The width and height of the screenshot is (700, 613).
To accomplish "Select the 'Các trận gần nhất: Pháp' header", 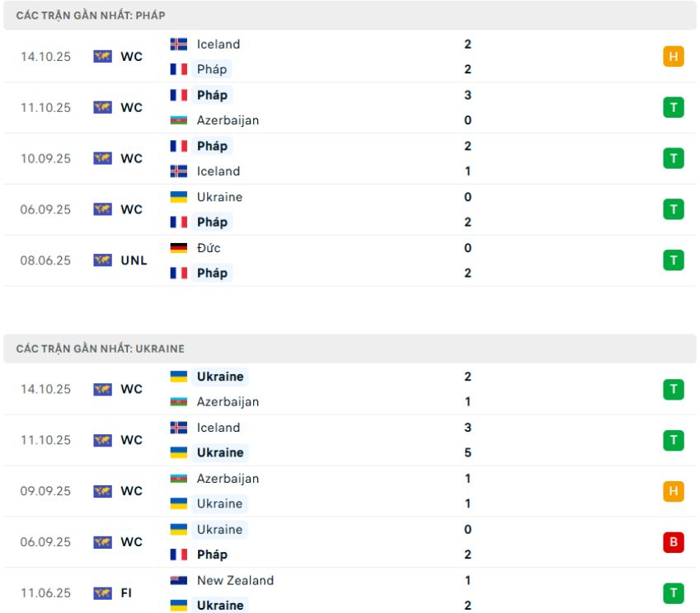I will (89, 16).
